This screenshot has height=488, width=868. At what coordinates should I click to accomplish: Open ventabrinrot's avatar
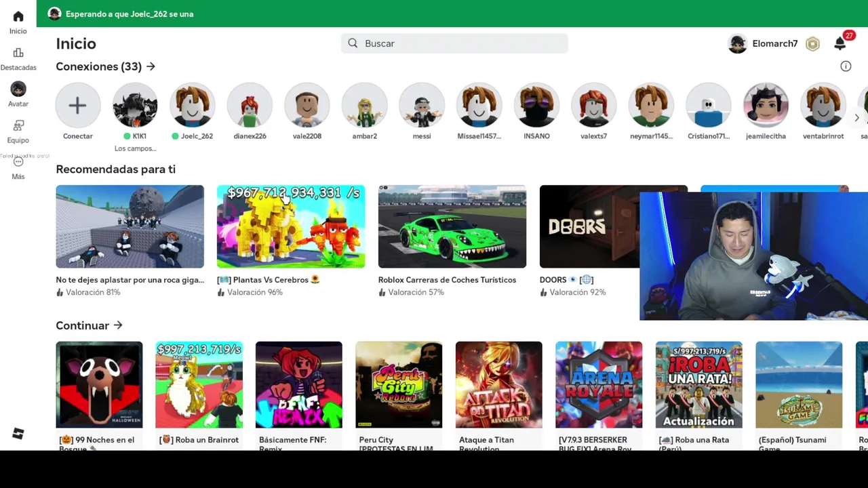[x=823, y=105]
